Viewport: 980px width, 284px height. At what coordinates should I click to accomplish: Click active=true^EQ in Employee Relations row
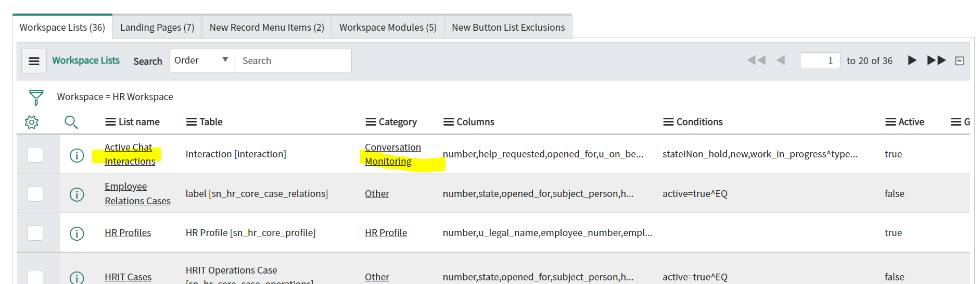(x=695, y=194)
